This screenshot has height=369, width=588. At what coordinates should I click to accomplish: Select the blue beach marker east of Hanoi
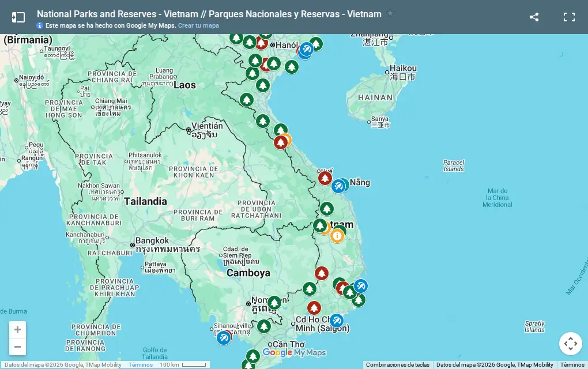click(x=306, y=49)
